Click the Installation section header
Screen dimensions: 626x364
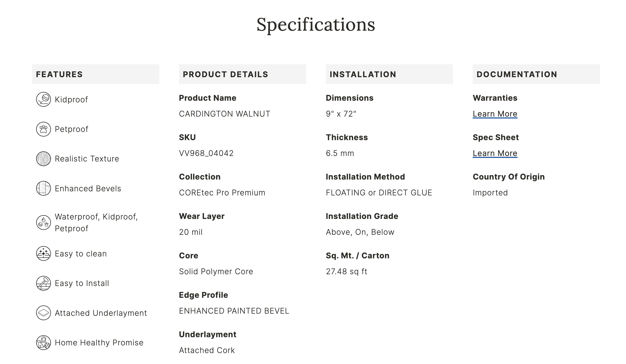tap(363, 74)
